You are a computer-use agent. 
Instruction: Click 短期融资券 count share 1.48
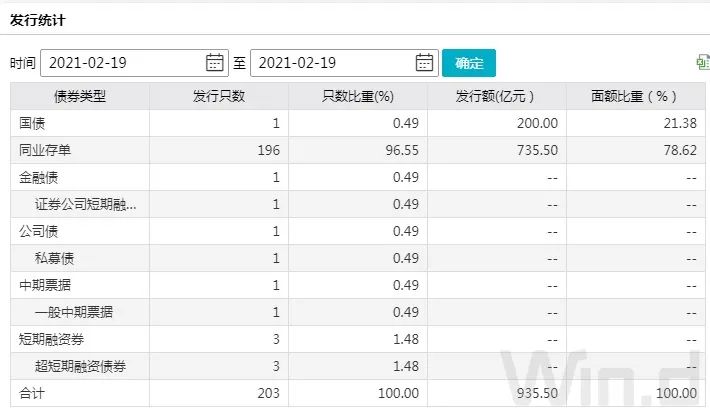[406, 339]
